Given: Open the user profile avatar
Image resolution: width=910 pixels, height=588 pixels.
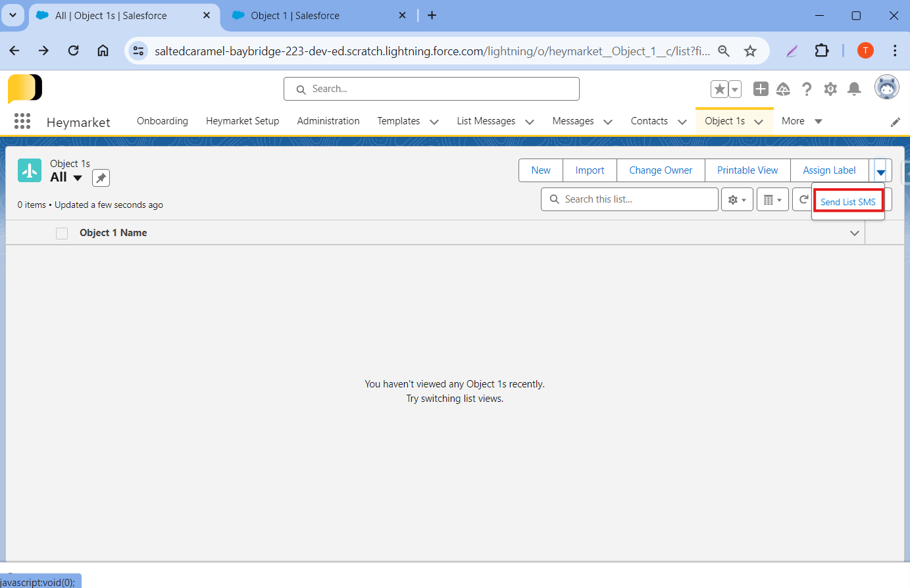Looking at the screenshot, I should click(x=886, y=87).
